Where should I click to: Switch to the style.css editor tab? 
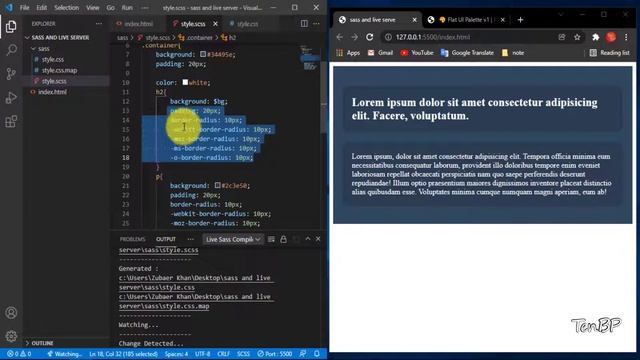click(247, 24)
